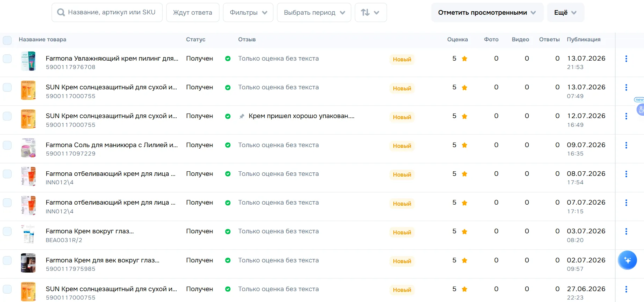Expand the Отметить просмотренными dropdown
The width and height of the screenshot is (644, 302).
point(487,13)
